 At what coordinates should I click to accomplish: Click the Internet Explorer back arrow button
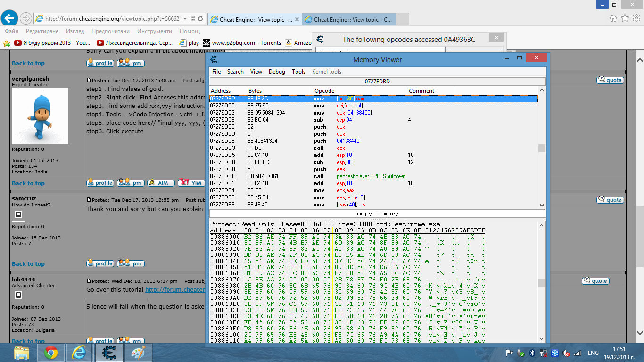pos(10,18)
